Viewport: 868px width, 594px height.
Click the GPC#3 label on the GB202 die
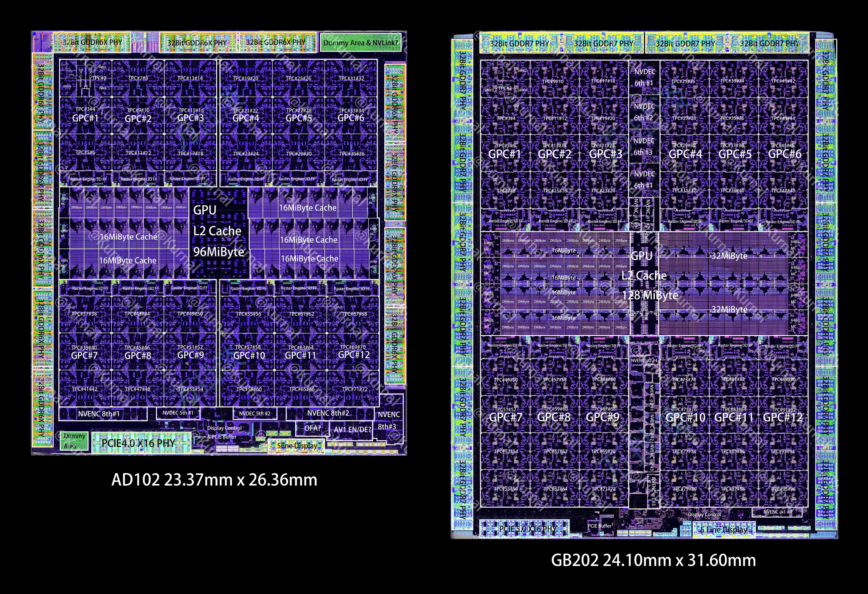point(605,154)
